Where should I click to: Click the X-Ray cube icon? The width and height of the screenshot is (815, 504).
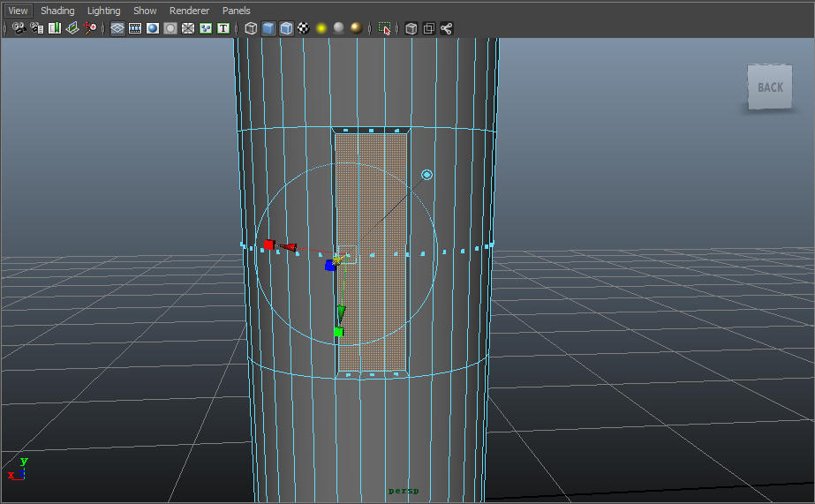click(x=411, y=28)
